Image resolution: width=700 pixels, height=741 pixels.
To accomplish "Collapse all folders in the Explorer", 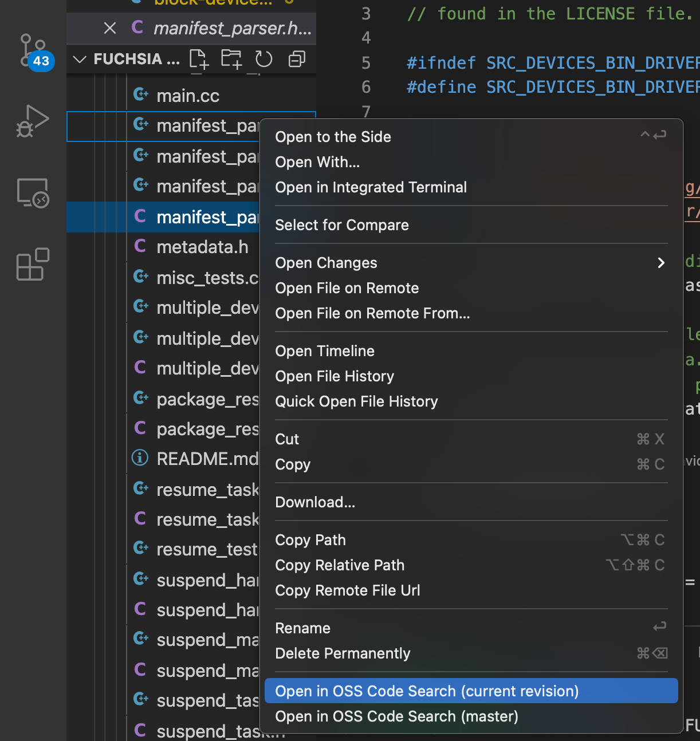I will pyautogui.click(x=296, y=58).
